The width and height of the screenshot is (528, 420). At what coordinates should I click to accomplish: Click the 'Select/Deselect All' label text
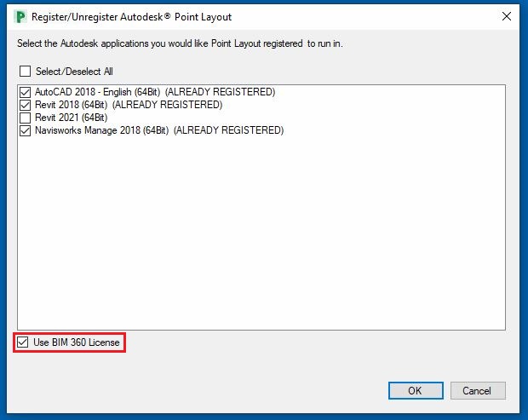74,72
